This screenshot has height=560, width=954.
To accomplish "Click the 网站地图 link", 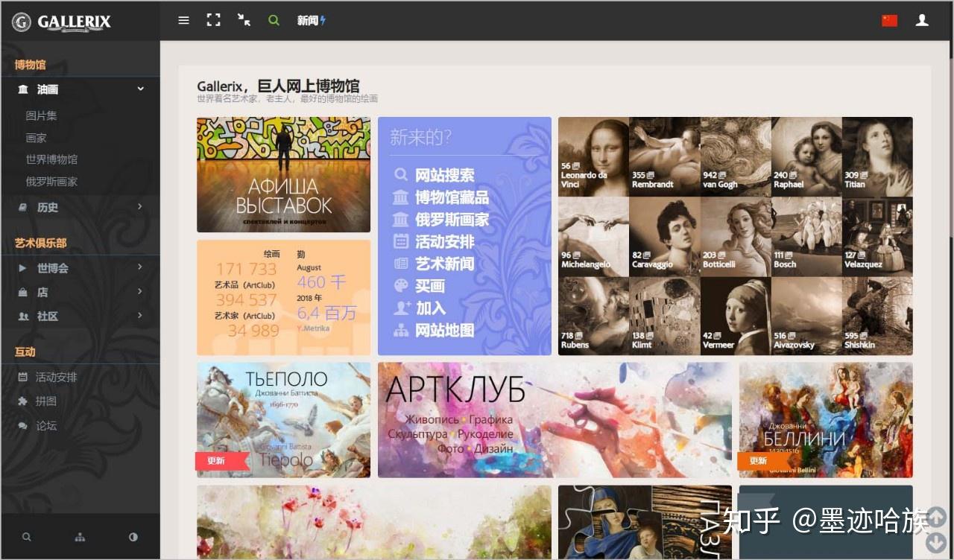I will click(x=444, y=331).
